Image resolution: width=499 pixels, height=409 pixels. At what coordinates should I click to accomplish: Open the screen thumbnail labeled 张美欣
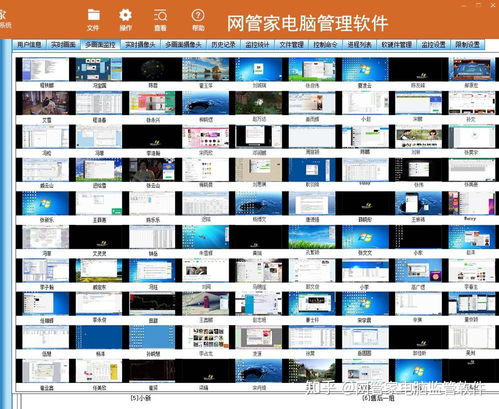(x=99, y=371)
